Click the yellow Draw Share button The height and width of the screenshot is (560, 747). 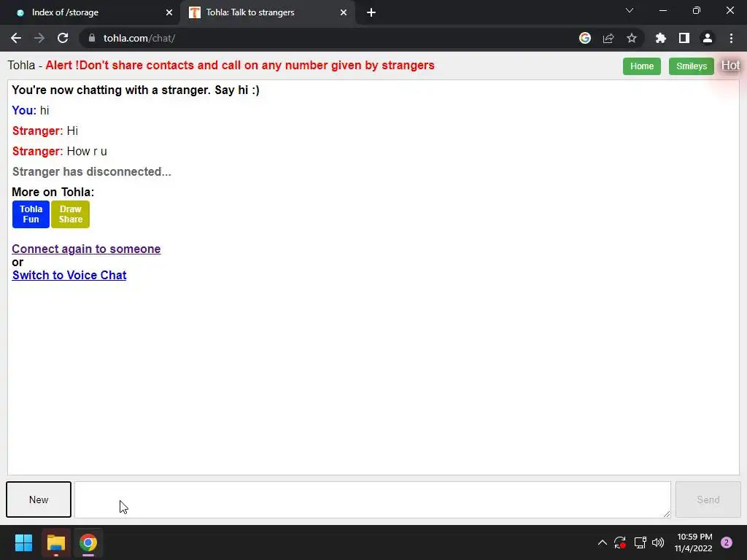click(71, 214)
